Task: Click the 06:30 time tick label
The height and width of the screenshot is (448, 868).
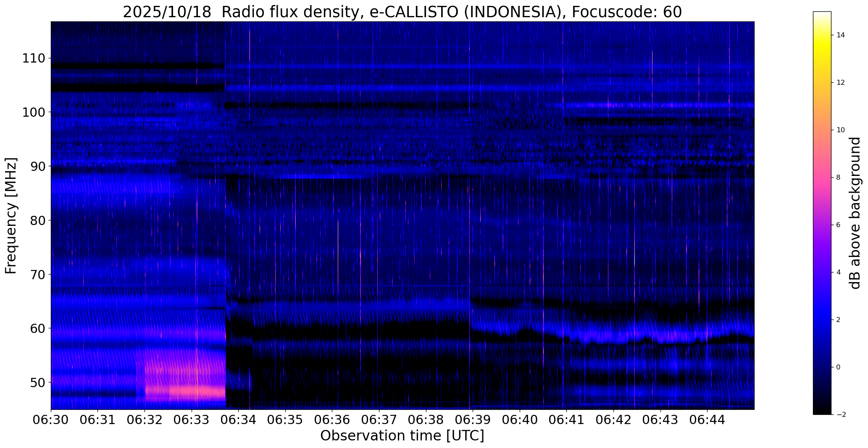Action: [51, 420]
